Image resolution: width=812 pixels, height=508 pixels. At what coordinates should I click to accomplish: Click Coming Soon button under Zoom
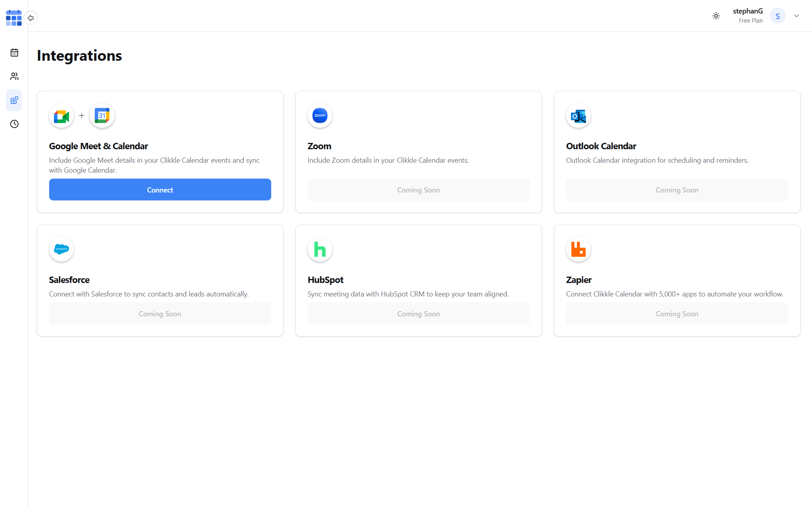pyautogui.click(x=418, y=190)
